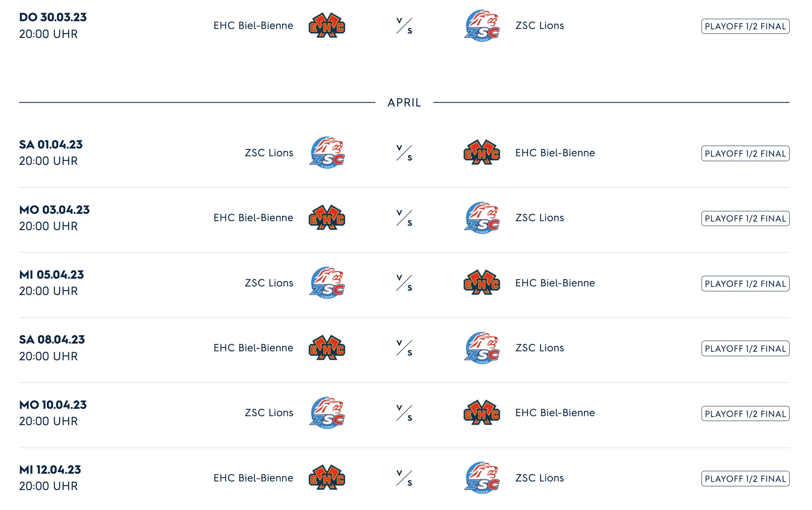Click EHC Biel-Bienne logo in 03.04.23 match
812x510 pixels.
[327, 218]
